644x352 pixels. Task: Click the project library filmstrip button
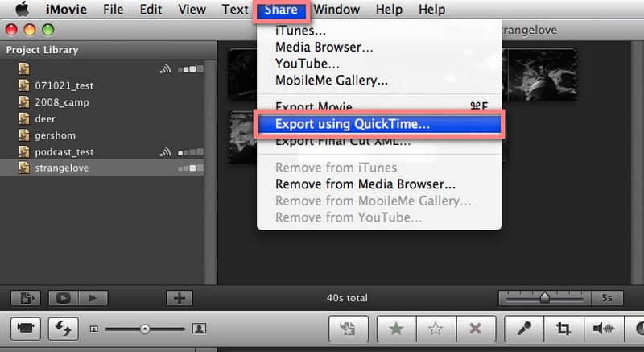26,298
